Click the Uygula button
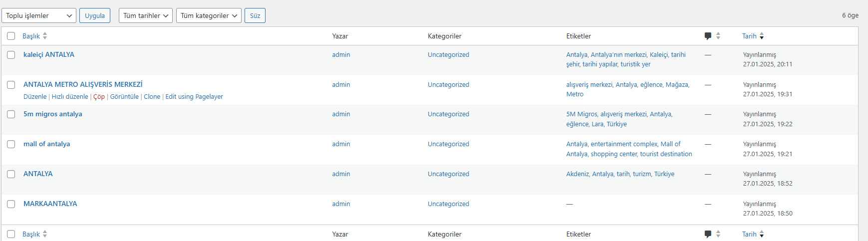Viewport: 868px width, 241px height. tap(95, 15)
